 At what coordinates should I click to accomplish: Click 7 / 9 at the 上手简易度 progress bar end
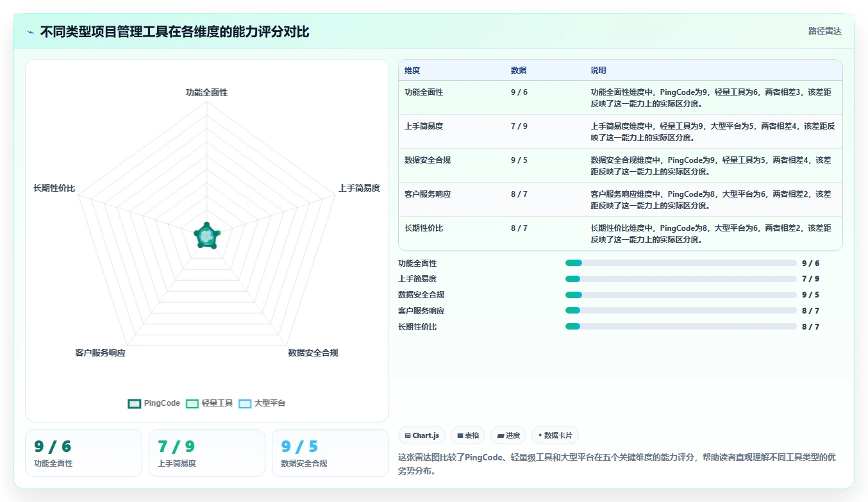[x=810, y=279]
